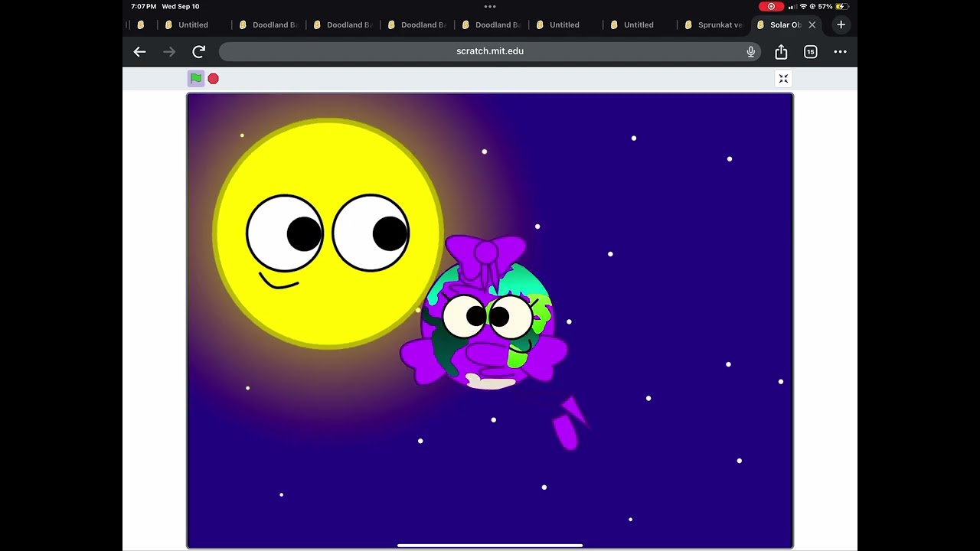The height and width of the screenshot is (551, 980).
Task: Click the green flag to start the project
Action: pyautogui.click(x=196, y=78)
